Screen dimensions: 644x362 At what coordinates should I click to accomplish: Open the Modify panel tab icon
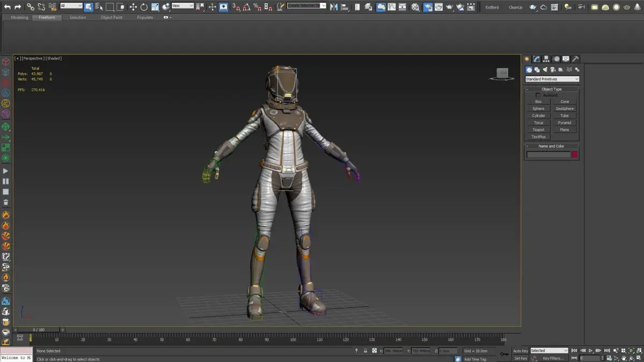coord(537,59)
